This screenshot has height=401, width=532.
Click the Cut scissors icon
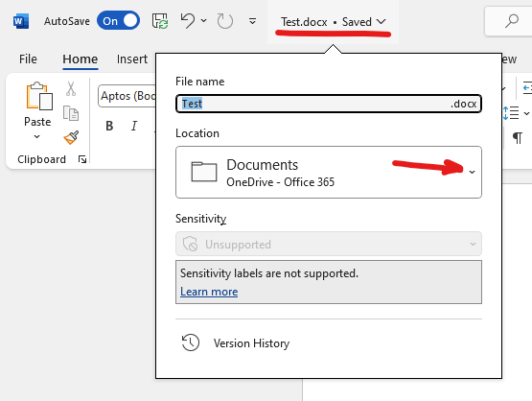71,88
